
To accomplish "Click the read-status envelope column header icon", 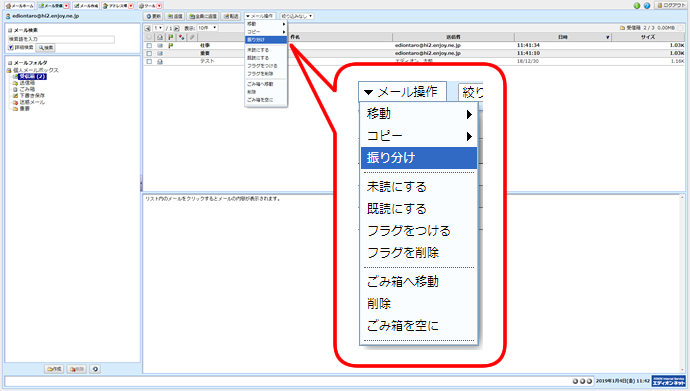I will click(160, 37).
